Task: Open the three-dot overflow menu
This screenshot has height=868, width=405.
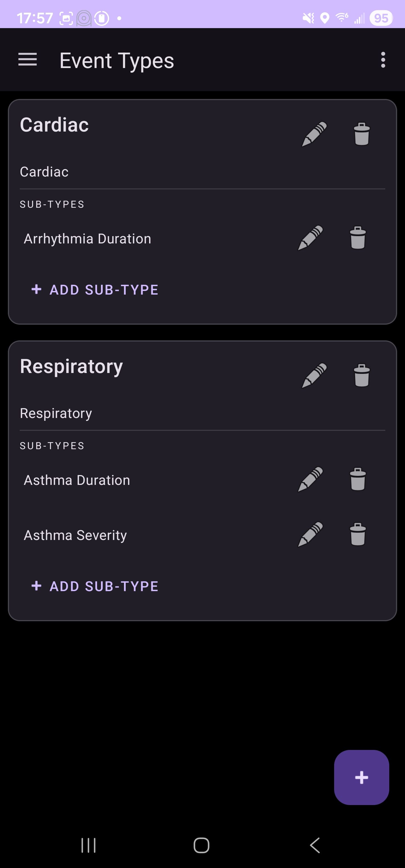Action: (383, 60)
